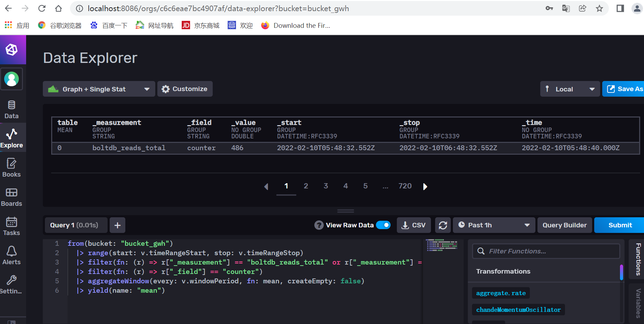Go to previous results page arrow

266,187
